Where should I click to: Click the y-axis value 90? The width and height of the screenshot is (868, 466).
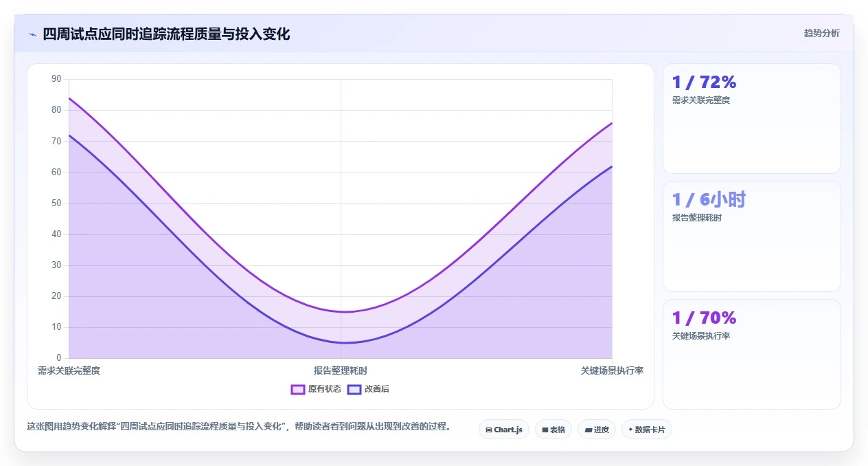tap(56, 79)
